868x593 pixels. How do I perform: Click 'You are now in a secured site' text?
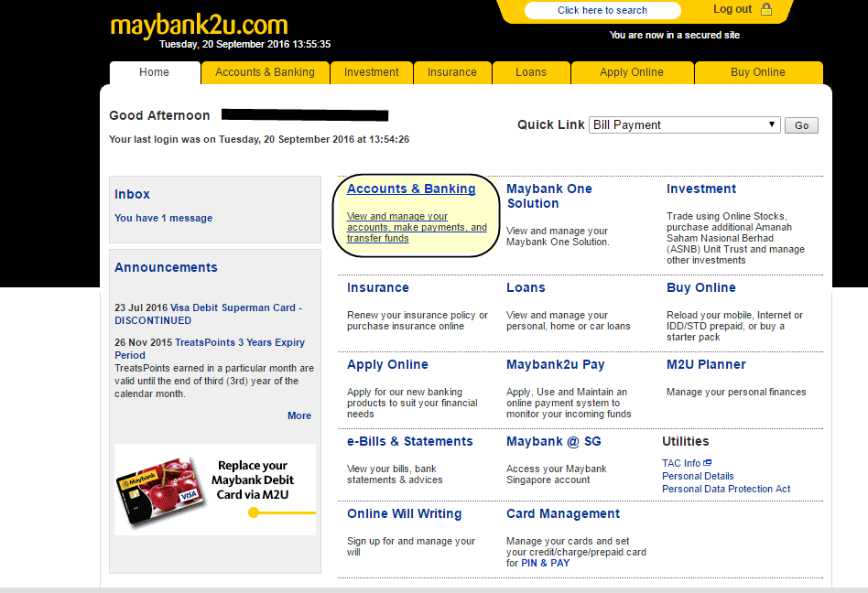coord(674,35)
